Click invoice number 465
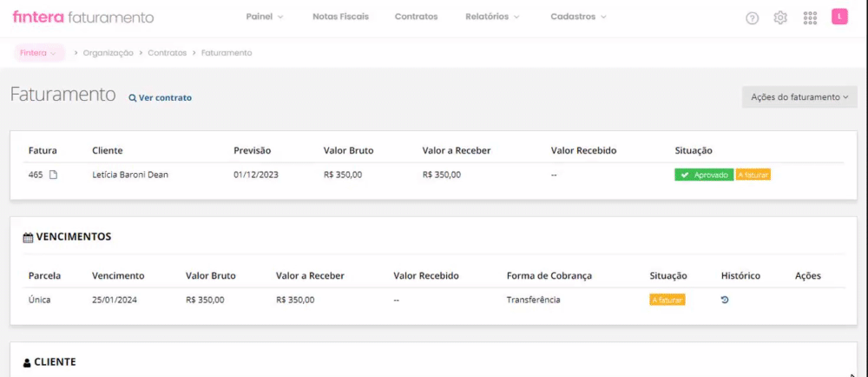Viewport: 868px width, 377px height. point(36,175)
